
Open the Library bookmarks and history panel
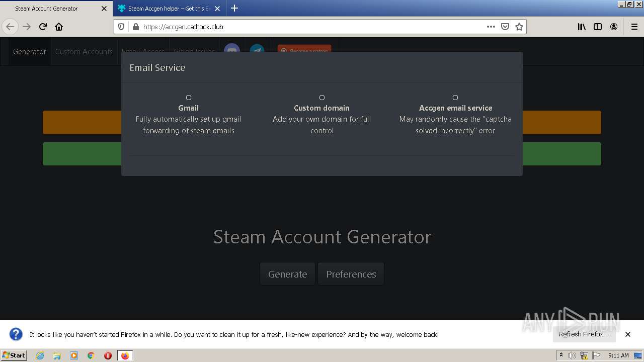click(582, 27)
